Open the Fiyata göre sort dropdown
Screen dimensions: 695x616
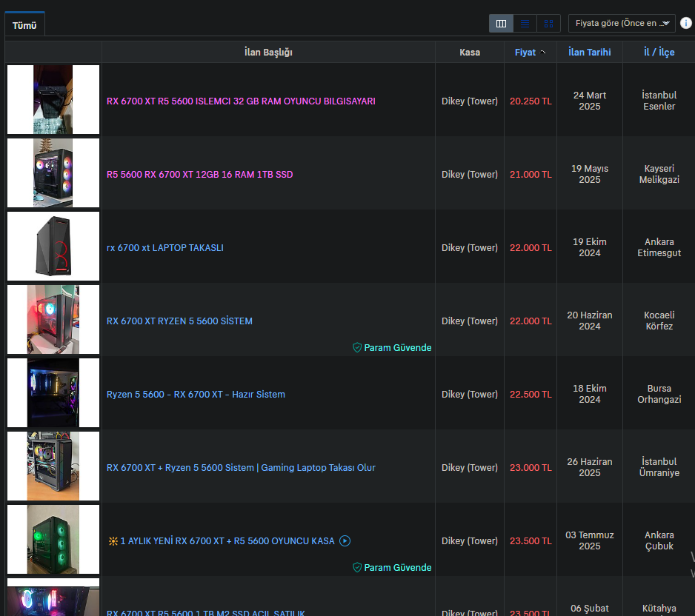pos(622,23)
